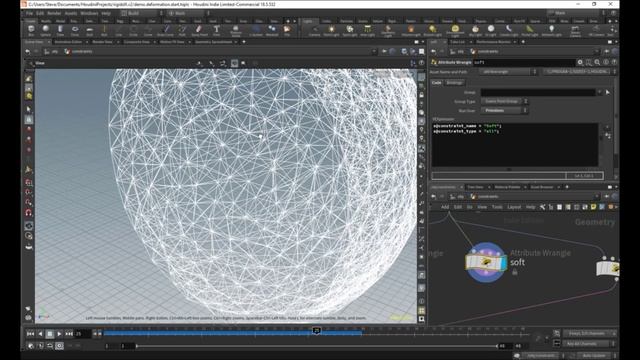Open the Windows menu
640x360 pixels.
click(x=89, y=13)
